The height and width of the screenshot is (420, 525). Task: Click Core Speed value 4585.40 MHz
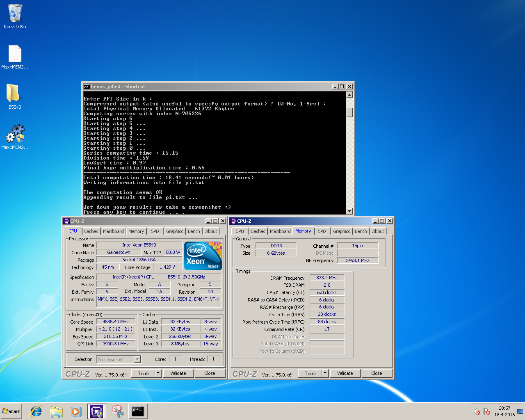click(116, 322)
